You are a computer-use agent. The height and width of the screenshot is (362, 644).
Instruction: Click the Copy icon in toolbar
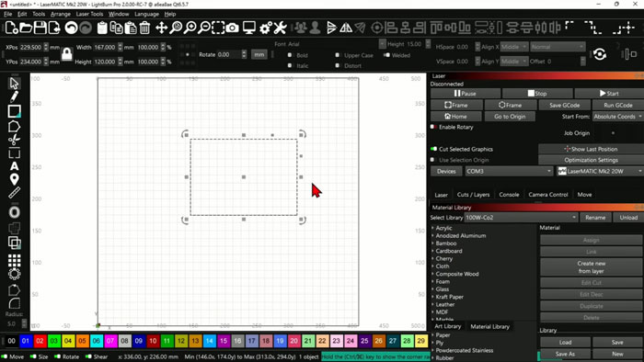(x=117, y=28)
